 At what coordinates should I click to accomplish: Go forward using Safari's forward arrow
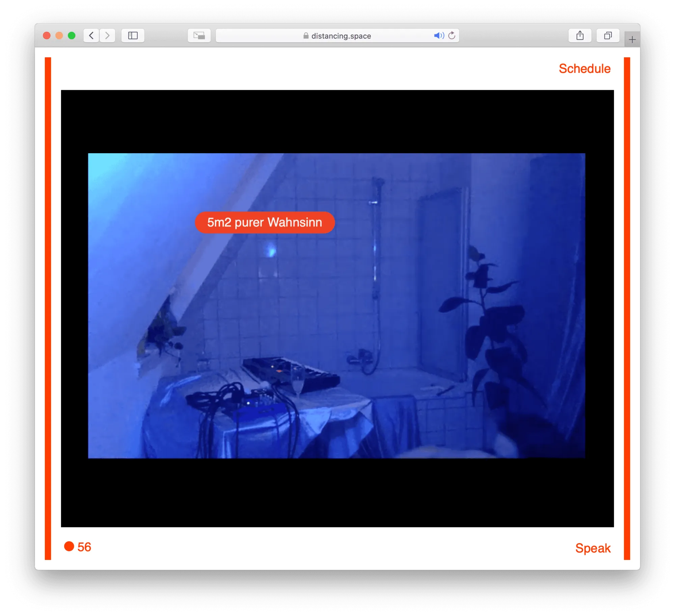pyautogui.click(x=107, y=35)
